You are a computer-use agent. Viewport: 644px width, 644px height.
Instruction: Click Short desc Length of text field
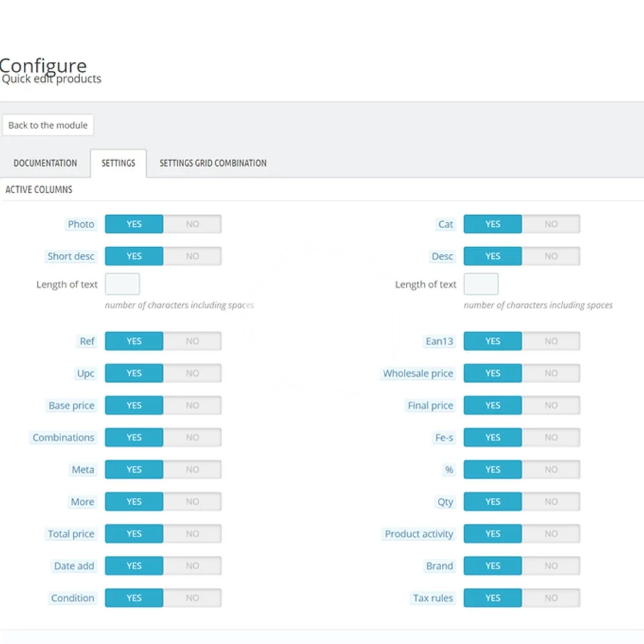tap(122, 284)
